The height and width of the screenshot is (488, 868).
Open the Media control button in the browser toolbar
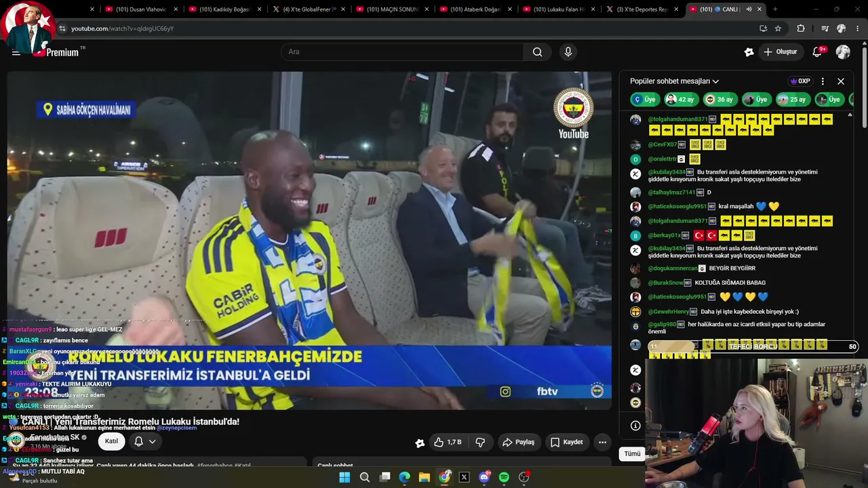(x=825, y=28)
